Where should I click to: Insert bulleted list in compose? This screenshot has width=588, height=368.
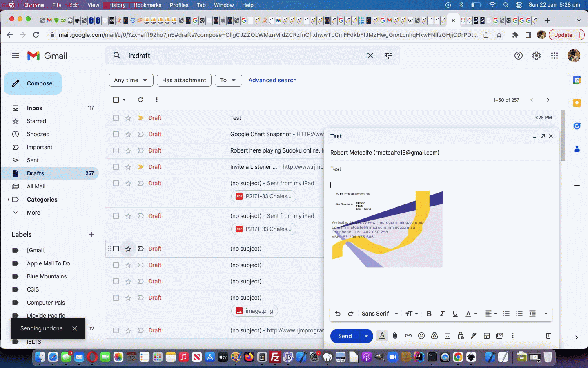[x=519, y=314]
